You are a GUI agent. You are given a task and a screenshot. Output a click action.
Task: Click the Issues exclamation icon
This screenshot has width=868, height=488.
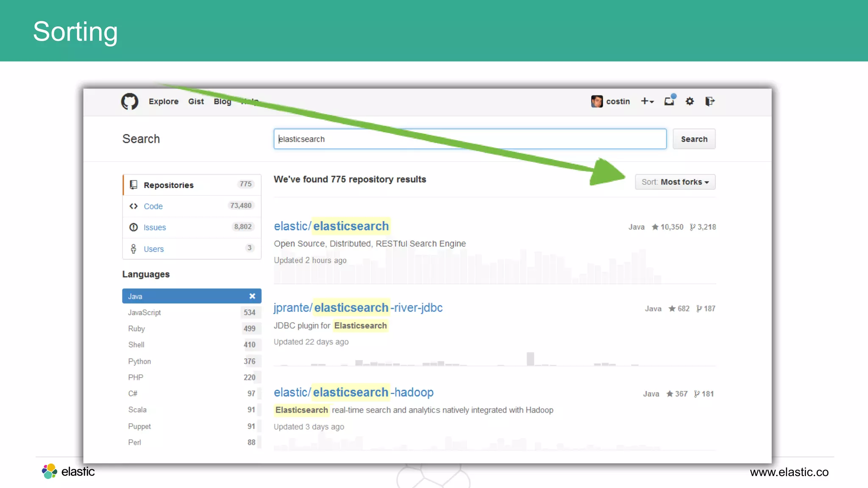click(134, 227)
